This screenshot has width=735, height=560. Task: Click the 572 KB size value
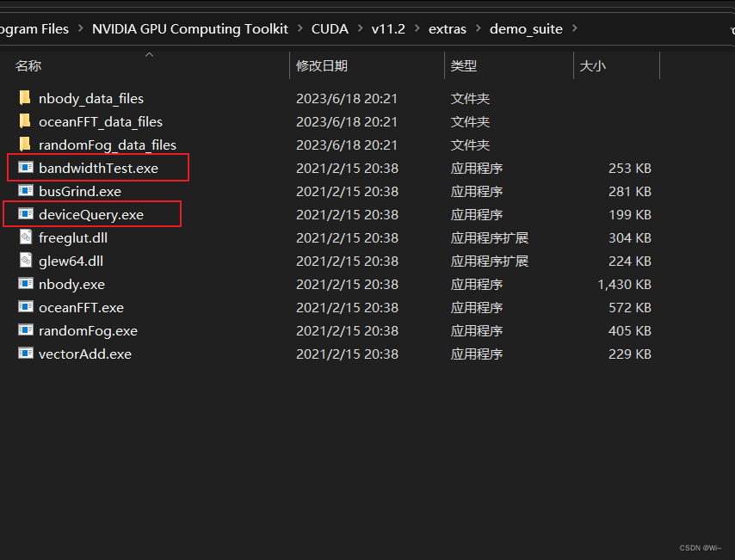click(629, 307)
